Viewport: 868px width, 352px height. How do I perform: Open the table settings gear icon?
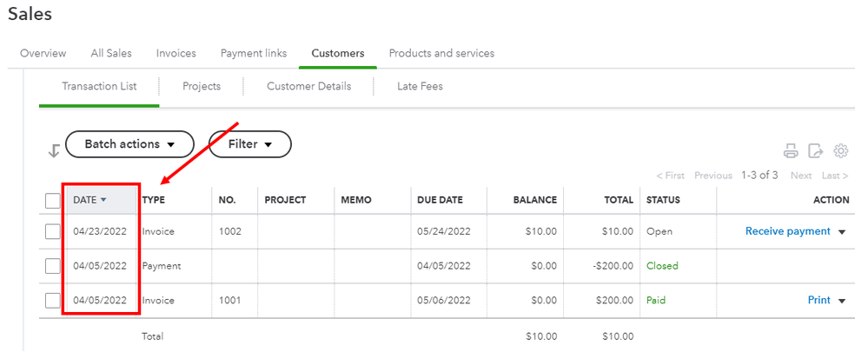[841, 151]
